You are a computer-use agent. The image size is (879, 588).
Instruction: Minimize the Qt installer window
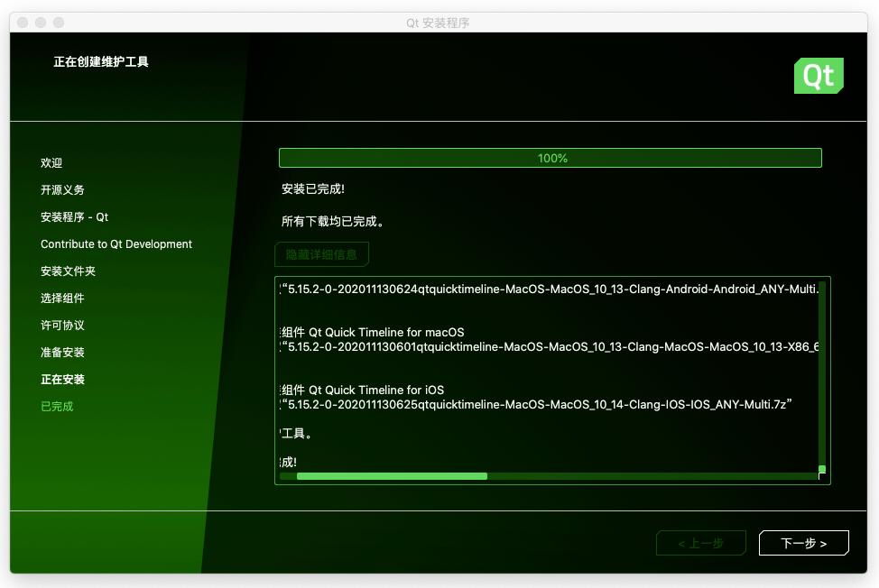point(41,23)
